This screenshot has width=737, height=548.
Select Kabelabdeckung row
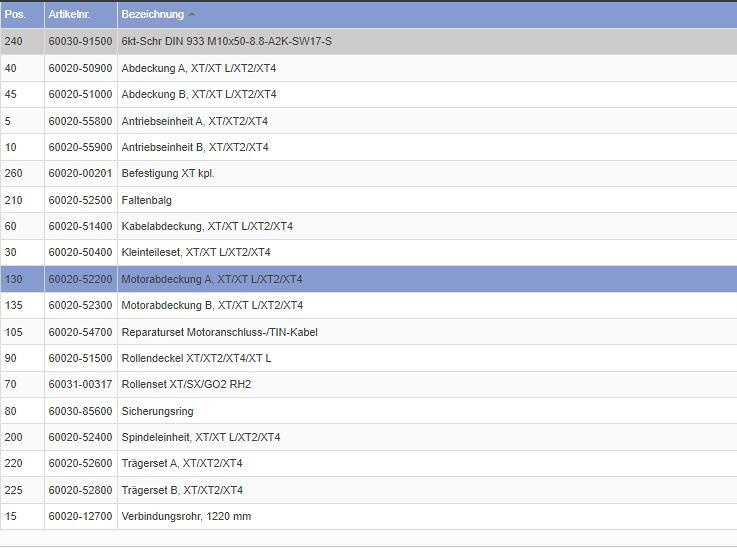coord(206,226)
